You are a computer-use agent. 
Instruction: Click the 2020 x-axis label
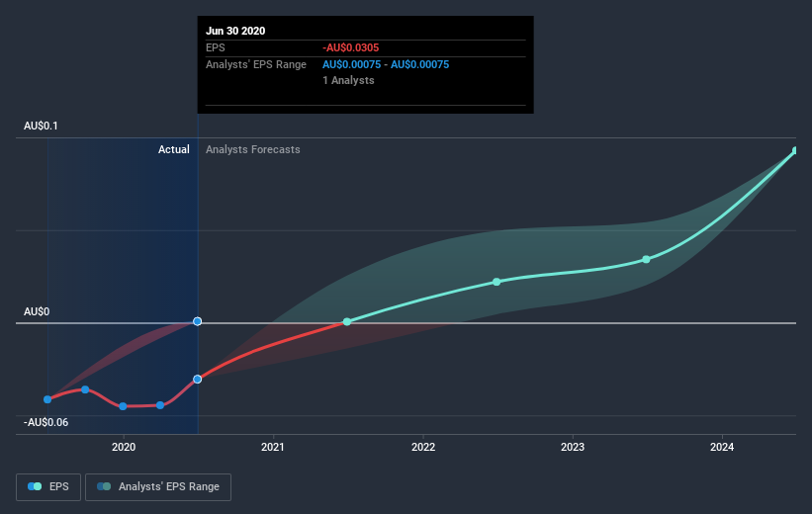point(124,447)
